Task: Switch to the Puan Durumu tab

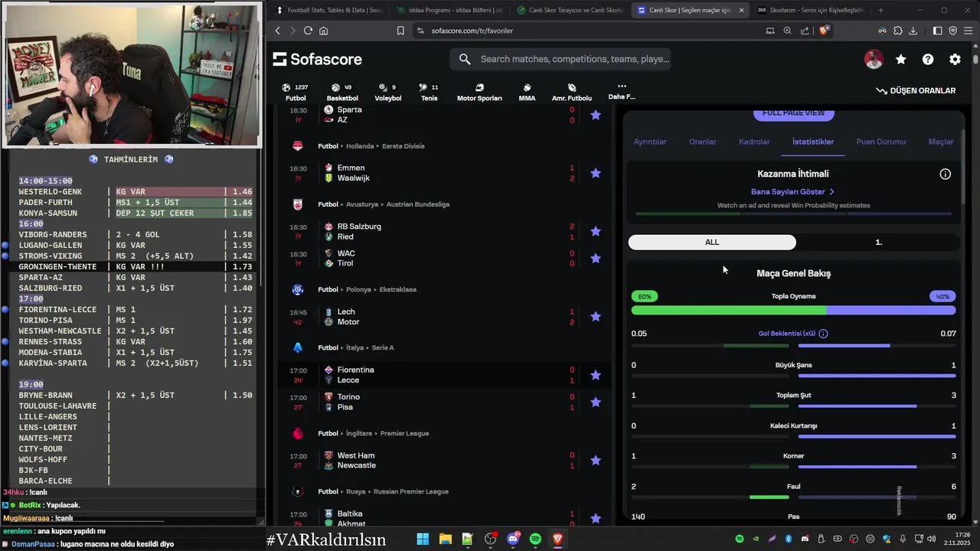Action: tap(881, 142)
